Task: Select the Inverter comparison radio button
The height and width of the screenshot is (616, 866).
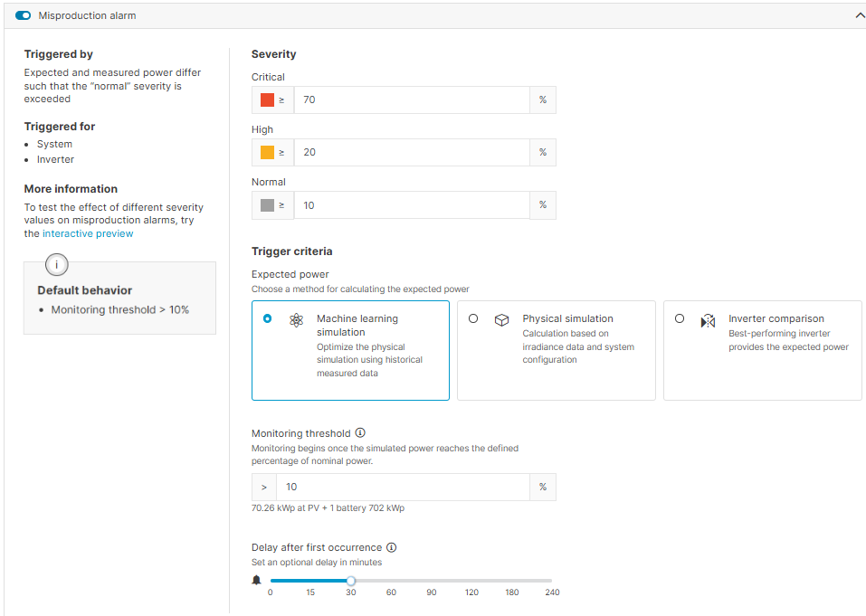Action: (679, 318)
